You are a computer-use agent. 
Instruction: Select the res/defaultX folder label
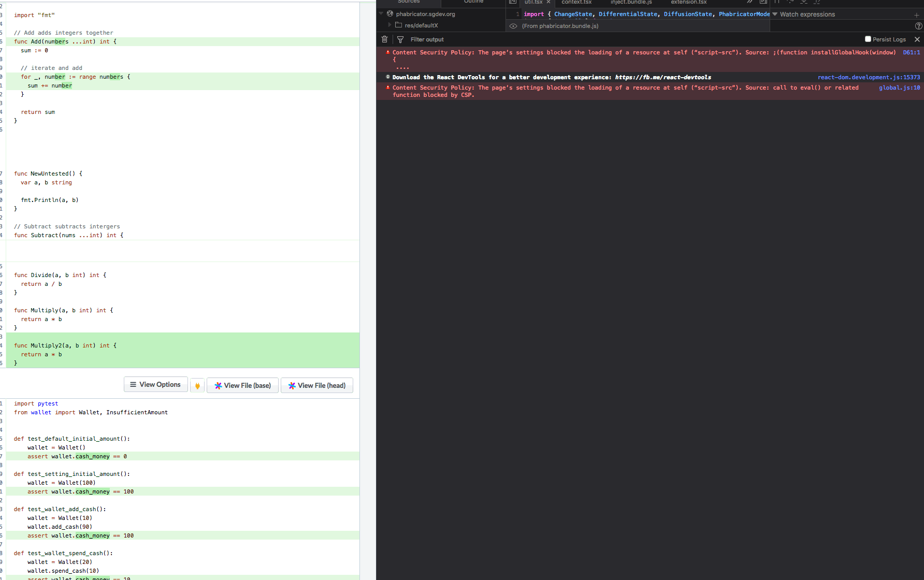point(421,25)
